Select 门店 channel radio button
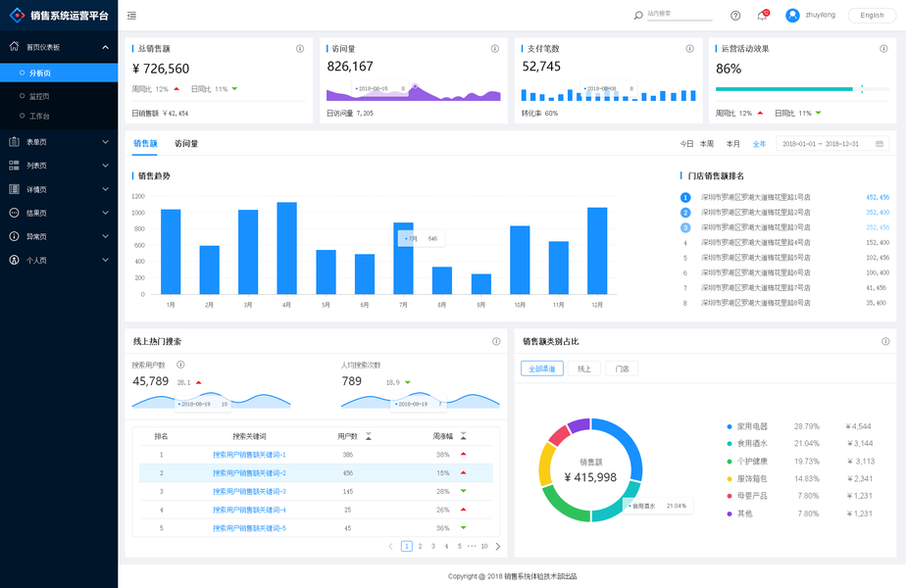Viewport: 906px width, 588px height. coord(622,368)
